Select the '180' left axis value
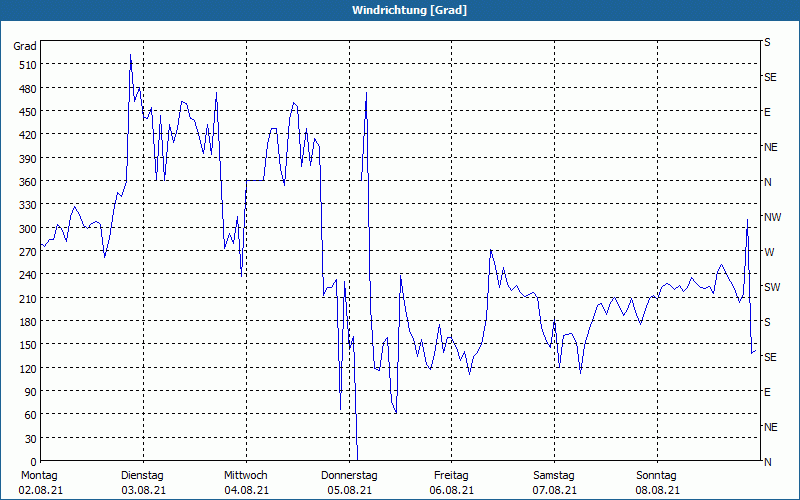800x500 pixels. click(x=28, y=322)
